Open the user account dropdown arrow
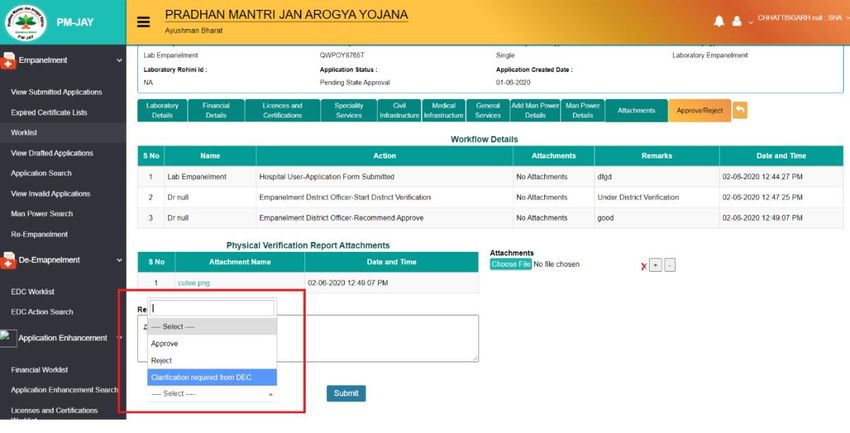 751,23
